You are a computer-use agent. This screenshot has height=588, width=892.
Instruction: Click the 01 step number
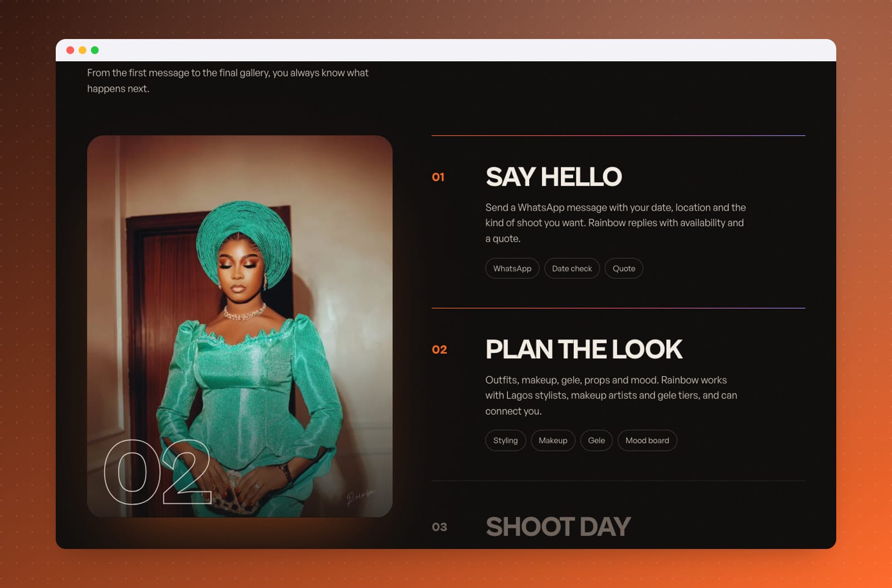click(438, 177)
